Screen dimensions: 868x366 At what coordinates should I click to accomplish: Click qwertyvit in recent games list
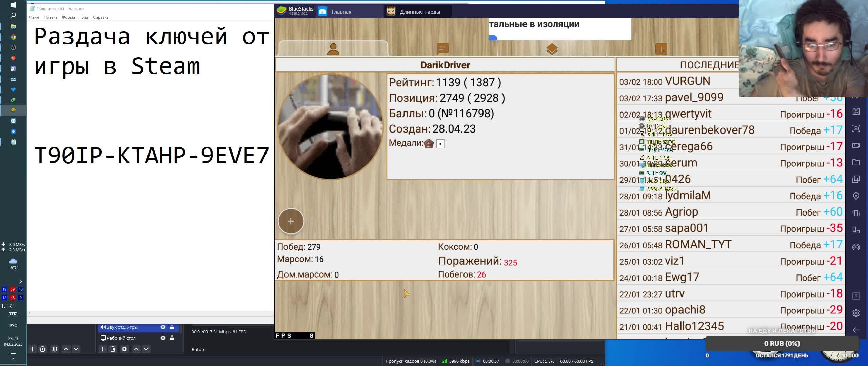point(688,114)
